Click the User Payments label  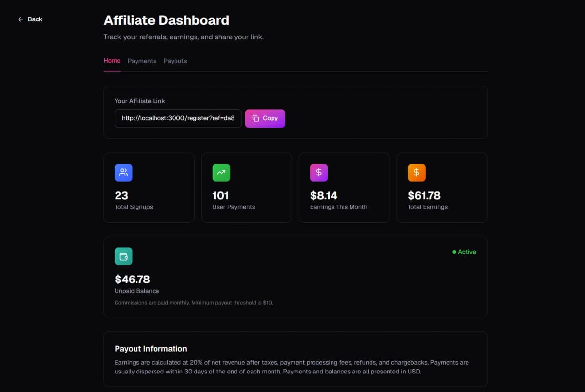[x=234, y=207]
